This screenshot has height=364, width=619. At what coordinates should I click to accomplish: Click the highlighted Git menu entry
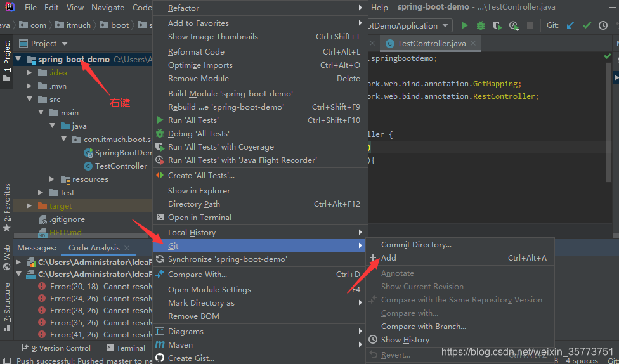click(260, 245)
